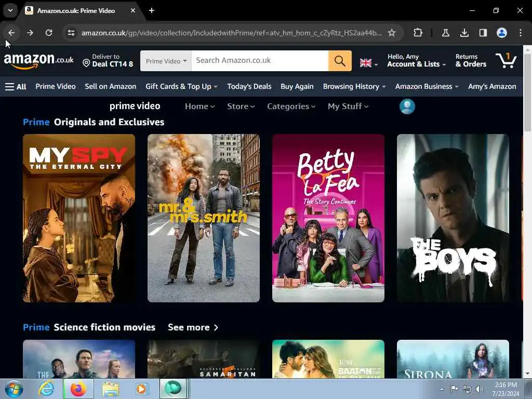
Task: Expand the My Stuff menu
Action: pos(348,107)
